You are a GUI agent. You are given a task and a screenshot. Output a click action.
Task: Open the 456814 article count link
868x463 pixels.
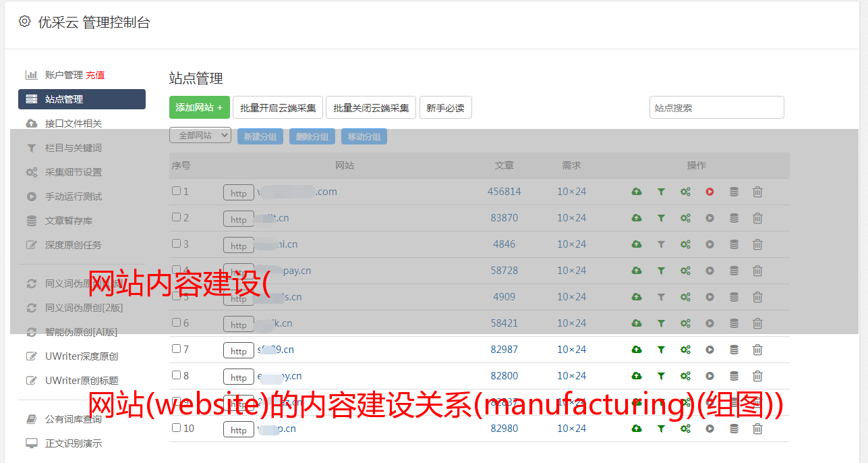(504, 192)
